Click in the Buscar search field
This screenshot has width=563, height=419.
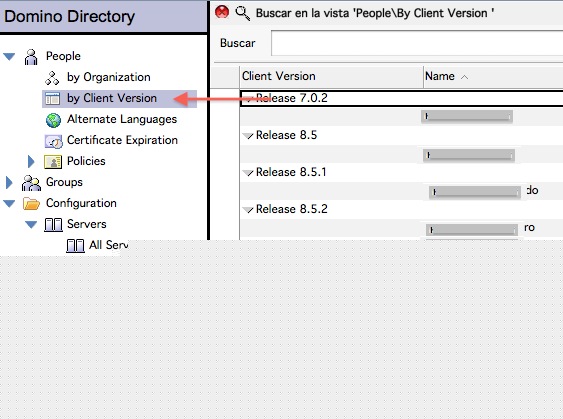[x=417, y=43]
